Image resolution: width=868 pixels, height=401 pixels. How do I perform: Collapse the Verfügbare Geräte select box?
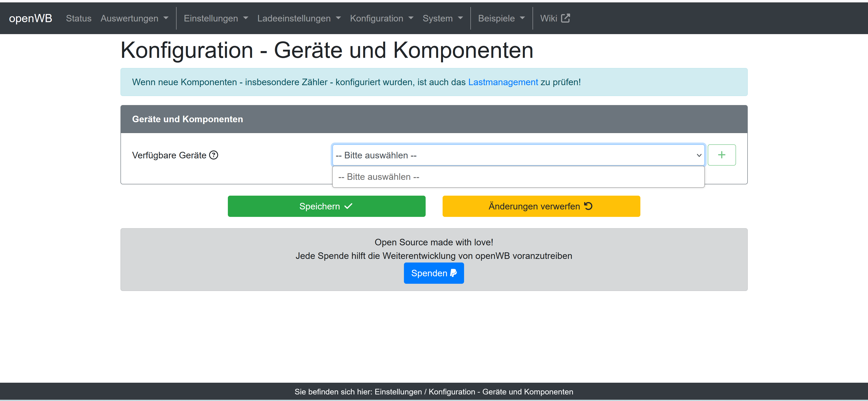(x=518, y=155)
